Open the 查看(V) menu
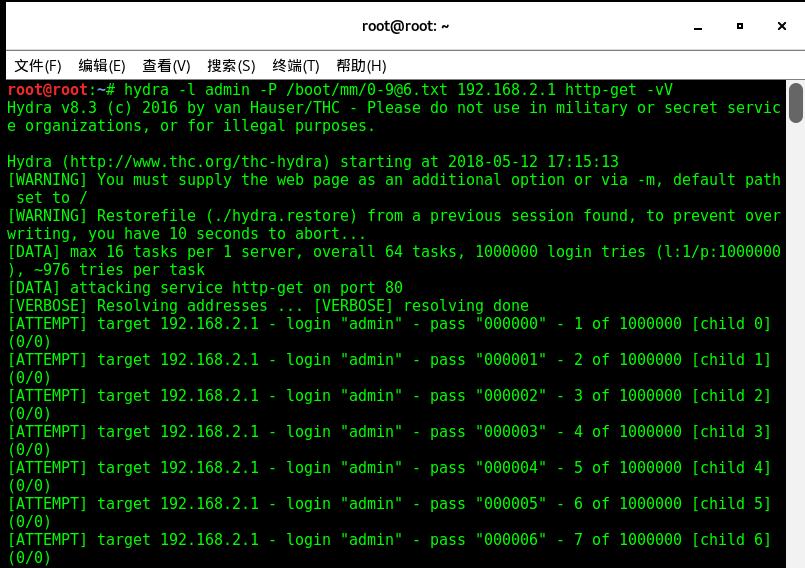This screenshot has width=805, height=568. click(x=166, y=66)
